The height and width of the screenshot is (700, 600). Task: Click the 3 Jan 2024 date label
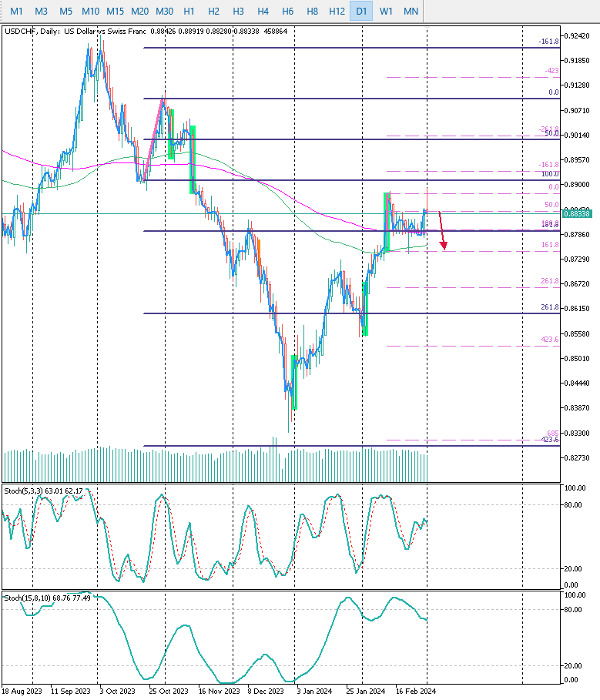pyautogui.click(x=314, y=691)
